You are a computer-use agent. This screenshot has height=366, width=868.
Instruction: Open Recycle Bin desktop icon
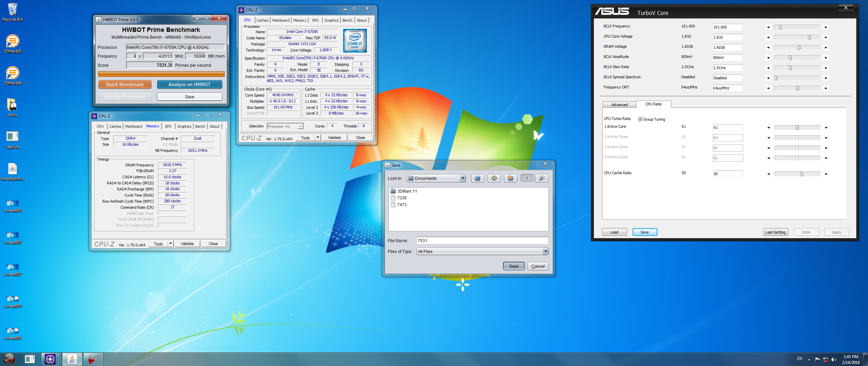(13, 12)
